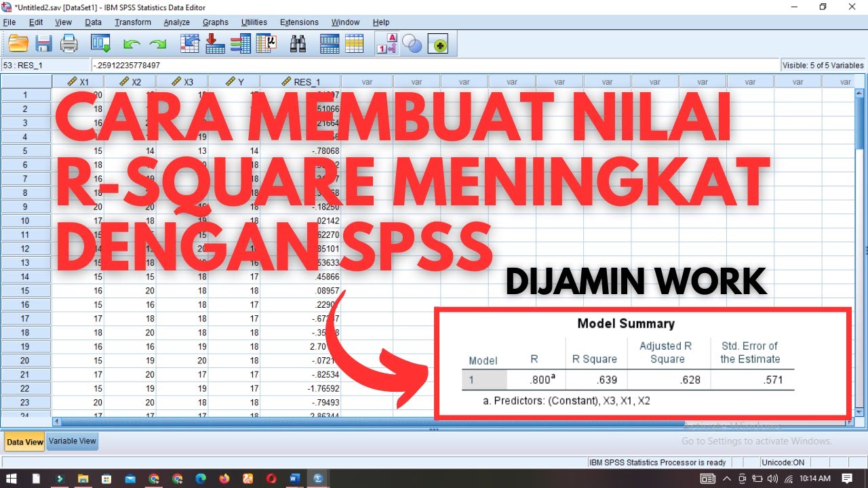Click the Split File blue grid icon

pyautogui.click(x=330, y=44)
